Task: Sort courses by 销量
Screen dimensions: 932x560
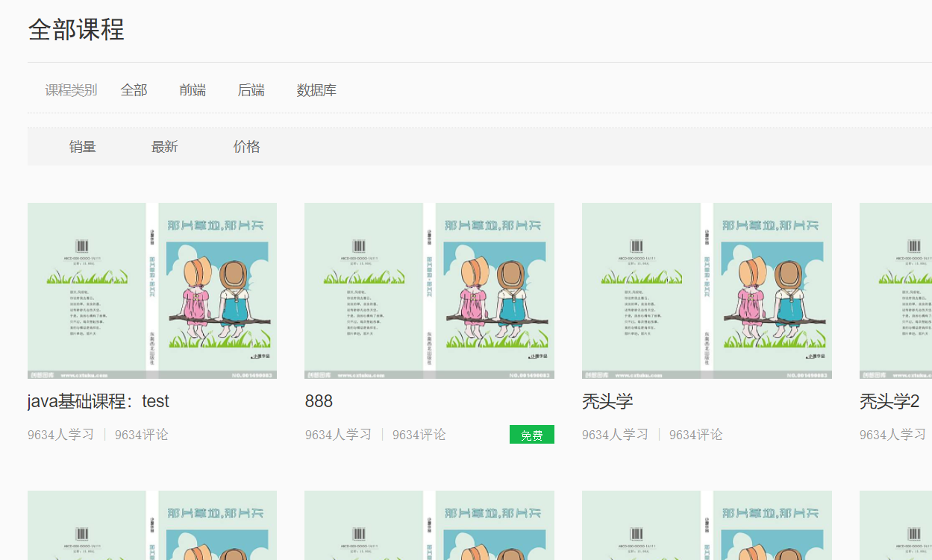Action: (x=84, y=146)
